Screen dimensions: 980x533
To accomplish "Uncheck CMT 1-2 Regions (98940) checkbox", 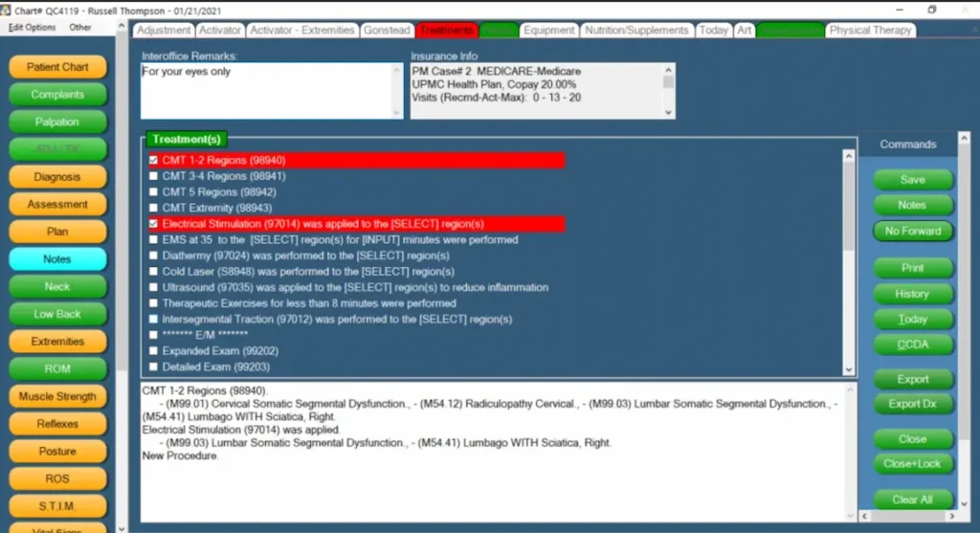I will pos(153,160).
